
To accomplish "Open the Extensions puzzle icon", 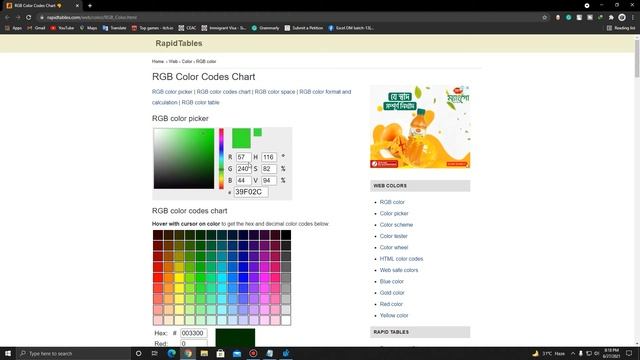I will coord(611,18).
